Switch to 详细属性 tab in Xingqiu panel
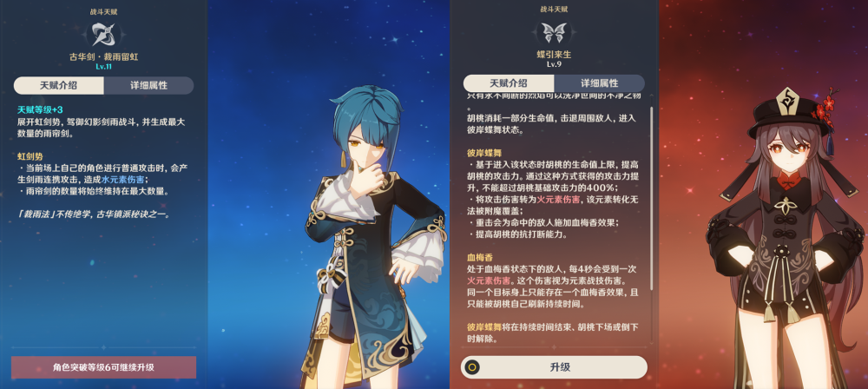Viewport: 868px width, 389px height. [148, 85]
